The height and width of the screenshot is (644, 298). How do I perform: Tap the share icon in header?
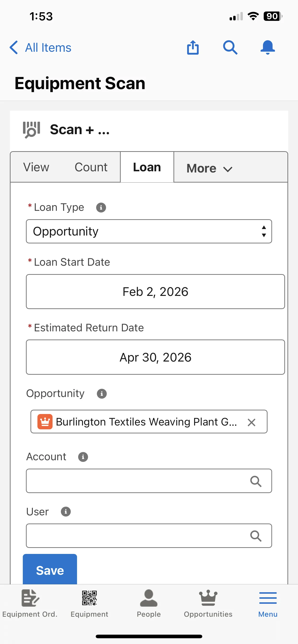193,47
